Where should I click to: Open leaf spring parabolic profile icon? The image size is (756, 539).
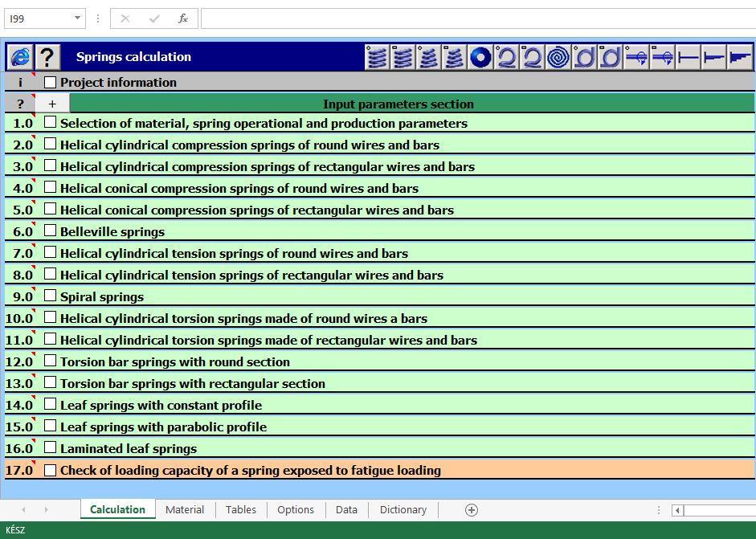point(713,57)
